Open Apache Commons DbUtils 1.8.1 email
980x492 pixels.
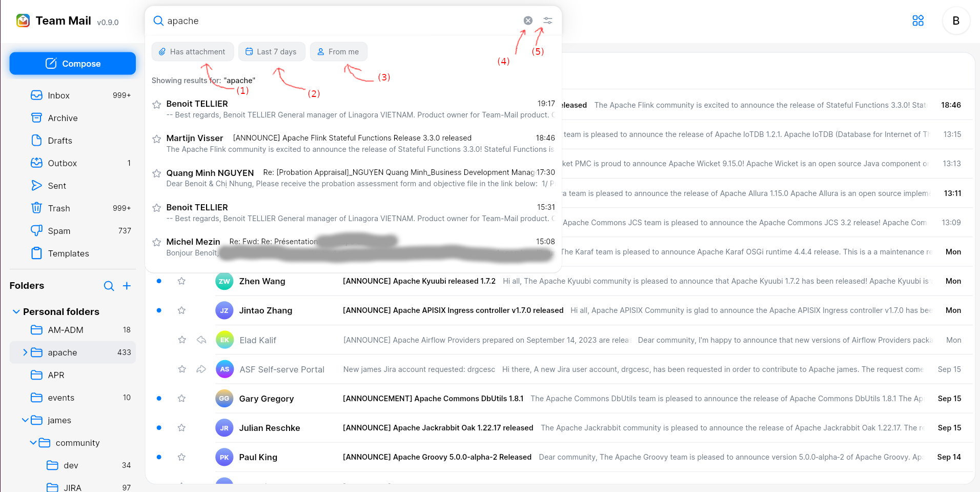(559, 398)
